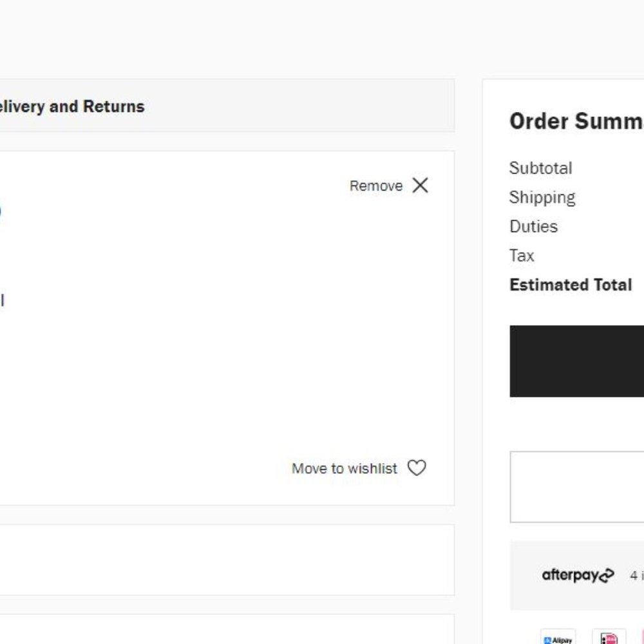The height and width of the screenshot is (644, 644).
Task: Click Move to wishlist text
Action: point(344,469)
